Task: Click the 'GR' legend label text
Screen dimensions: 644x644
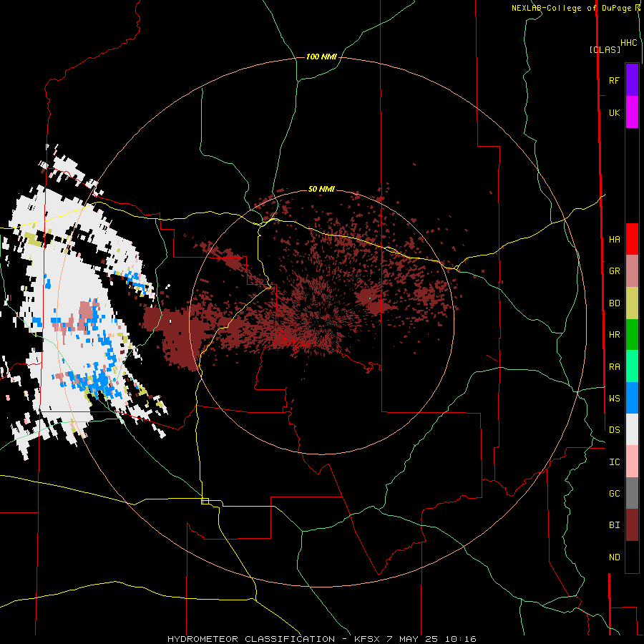Action: [614, 270]
